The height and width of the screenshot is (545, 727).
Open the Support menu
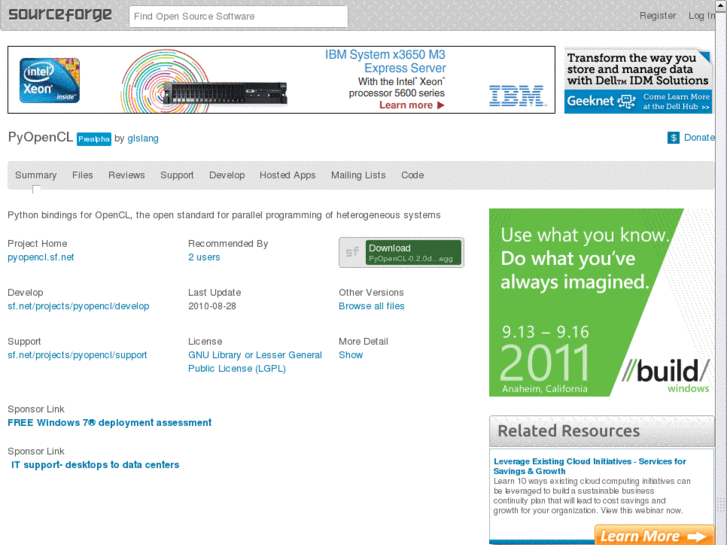tap(177, 175)
